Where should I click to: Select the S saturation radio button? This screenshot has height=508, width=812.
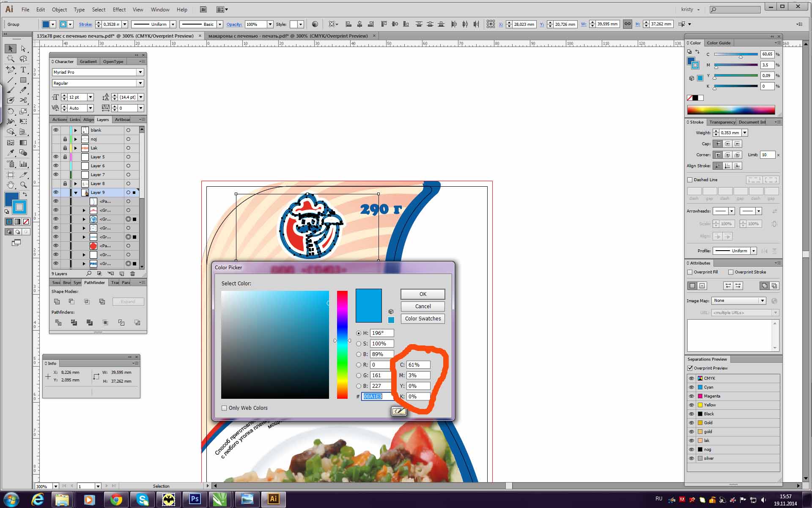[359, 344]
